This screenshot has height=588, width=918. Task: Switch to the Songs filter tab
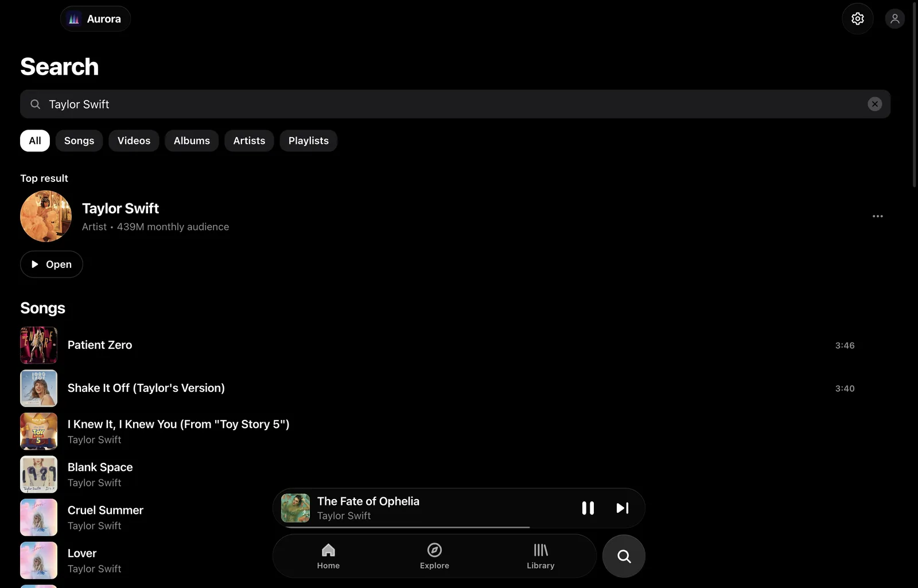79,141
